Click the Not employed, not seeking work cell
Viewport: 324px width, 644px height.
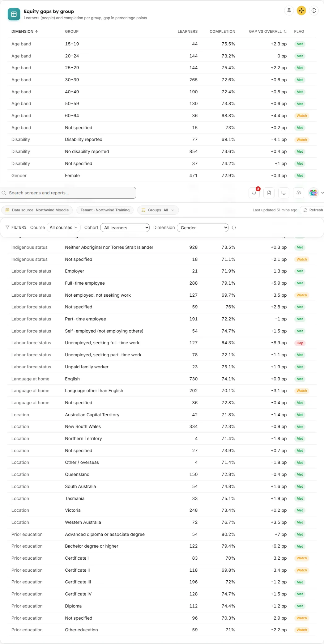coord(98,295)
